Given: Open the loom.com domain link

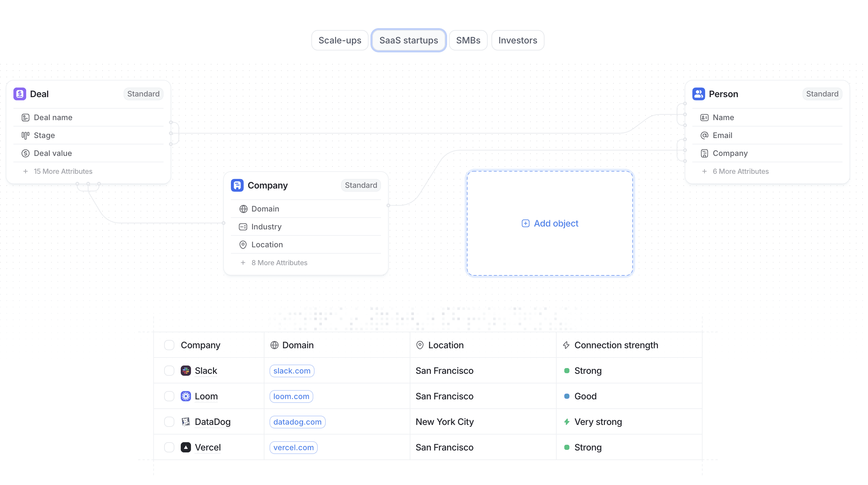Looking at the screenshot, I should point(291,396).
